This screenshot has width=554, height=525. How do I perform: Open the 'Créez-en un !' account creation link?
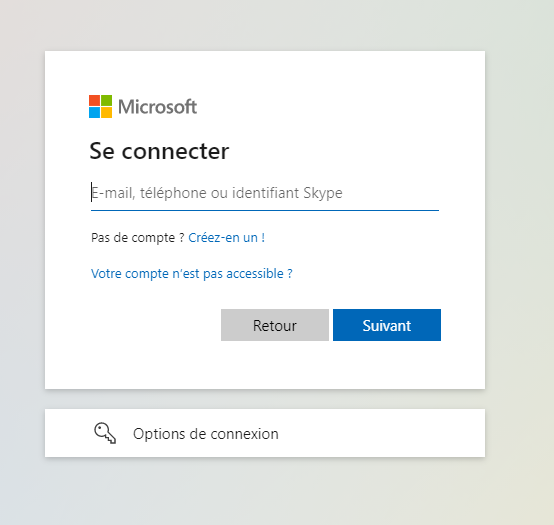tap(226, 238)
